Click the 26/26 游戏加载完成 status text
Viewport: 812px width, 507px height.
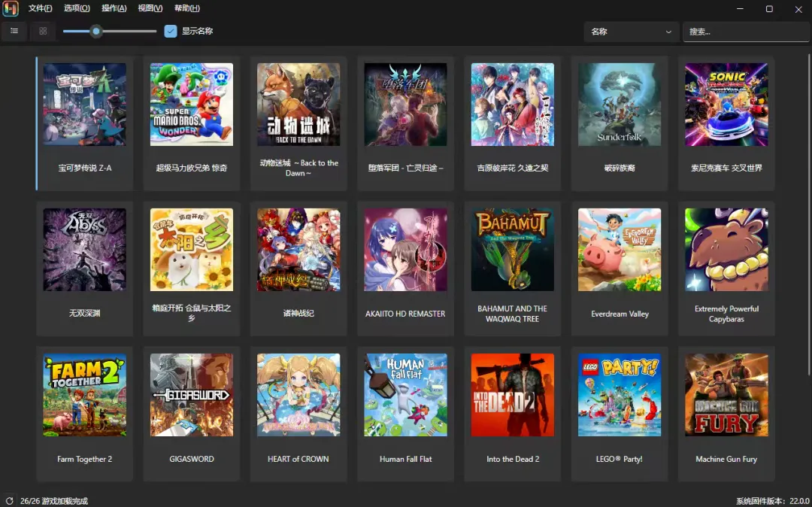tap(54, 501)
